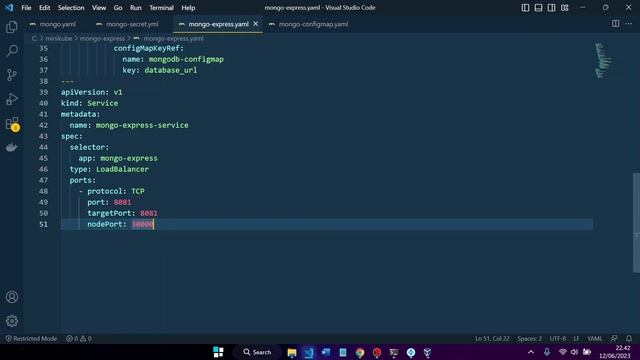Viewport: 640px width, 360px height.
Task: Click the microphone tray icon
Action: (x=547, y=352)
